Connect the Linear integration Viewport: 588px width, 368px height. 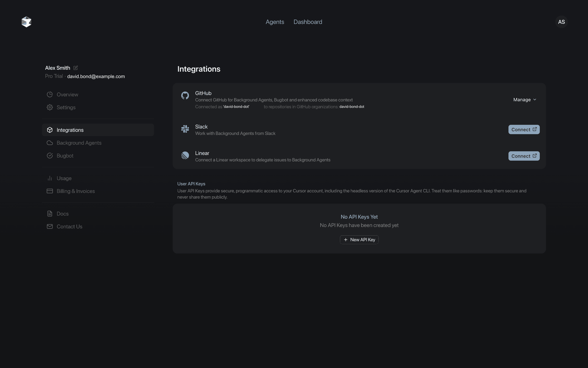[524, 156]
